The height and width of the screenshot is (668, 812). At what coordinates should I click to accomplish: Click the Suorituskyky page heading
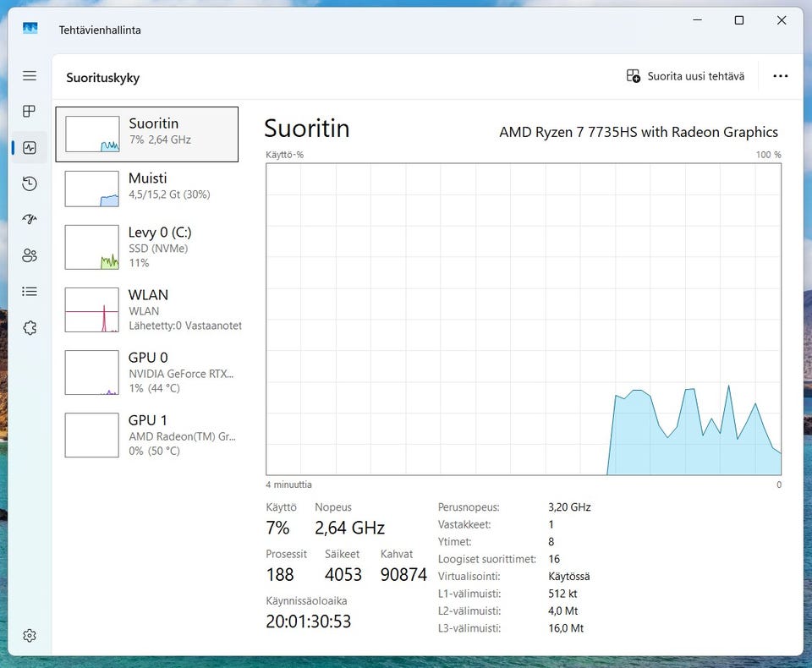[x=103, y=78]
